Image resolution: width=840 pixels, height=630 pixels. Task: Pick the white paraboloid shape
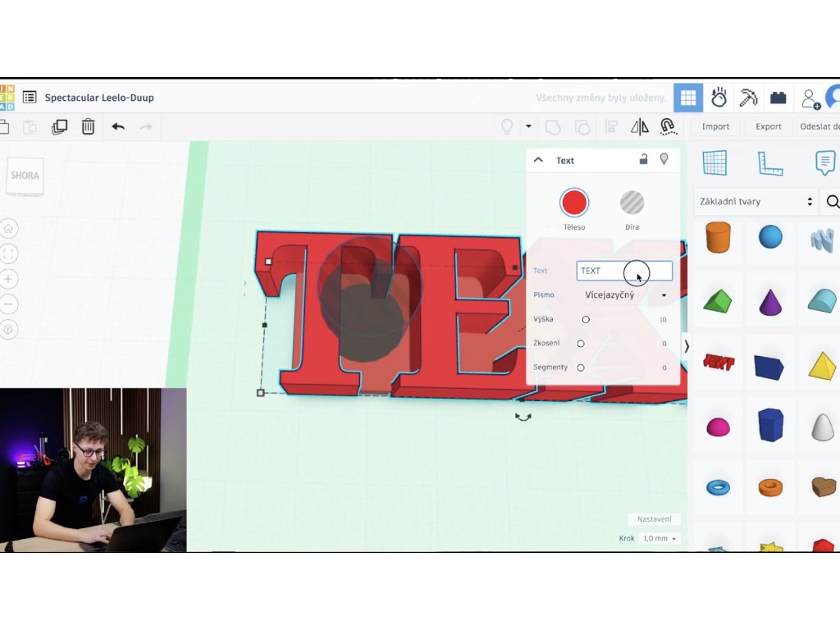tap(822, 427)
